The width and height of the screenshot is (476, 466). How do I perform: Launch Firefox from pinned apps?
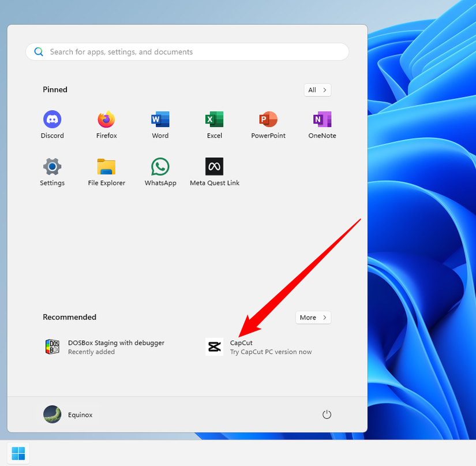point(106,124)
